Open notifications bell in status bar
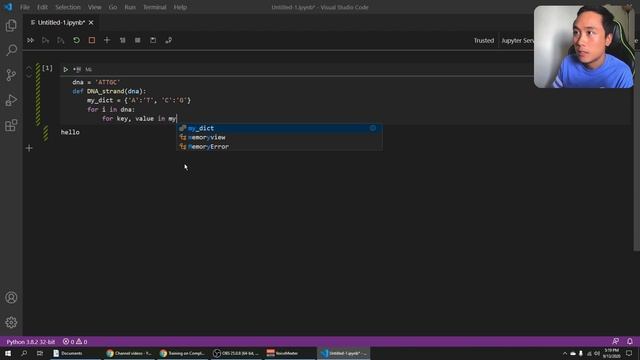Screen dimensions: 640x360 (630, 341)
